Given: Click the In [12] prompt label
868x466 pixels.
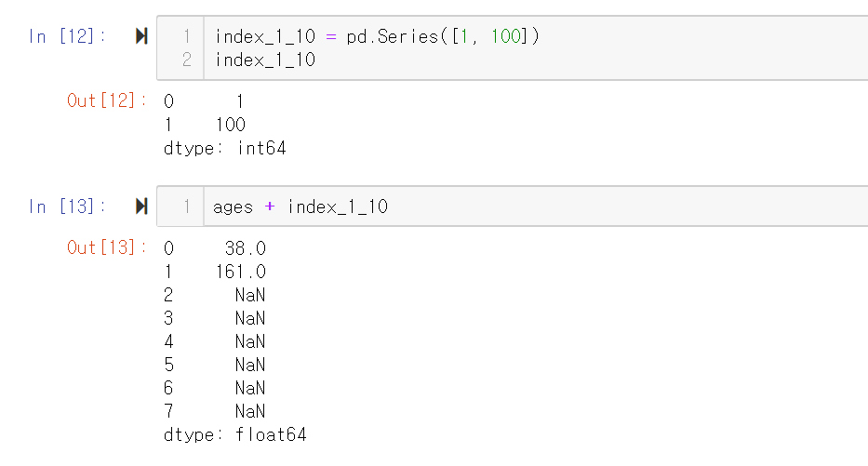Looking at the screenshot, I should (x=66, y=36).
